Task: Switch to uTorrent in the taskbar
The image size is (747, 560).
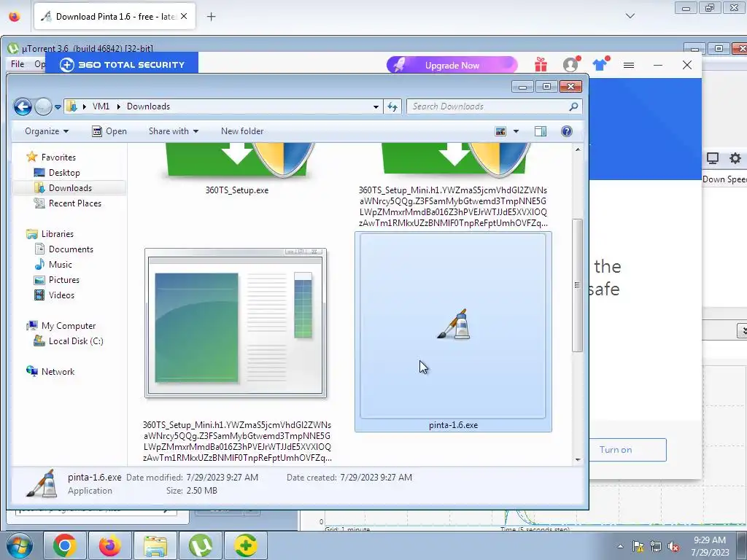Action: [x=201, y=545]
